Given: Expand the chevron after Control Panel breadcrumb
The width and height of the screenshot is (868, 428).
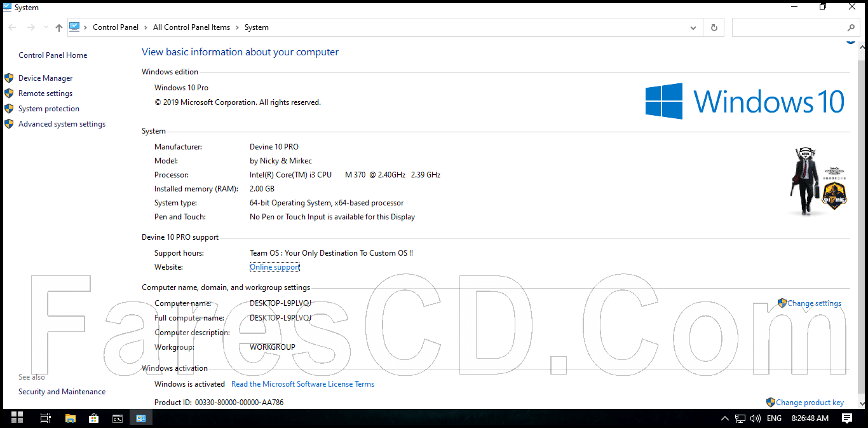Looking at the screenshot, I should [x=146, y=27].
